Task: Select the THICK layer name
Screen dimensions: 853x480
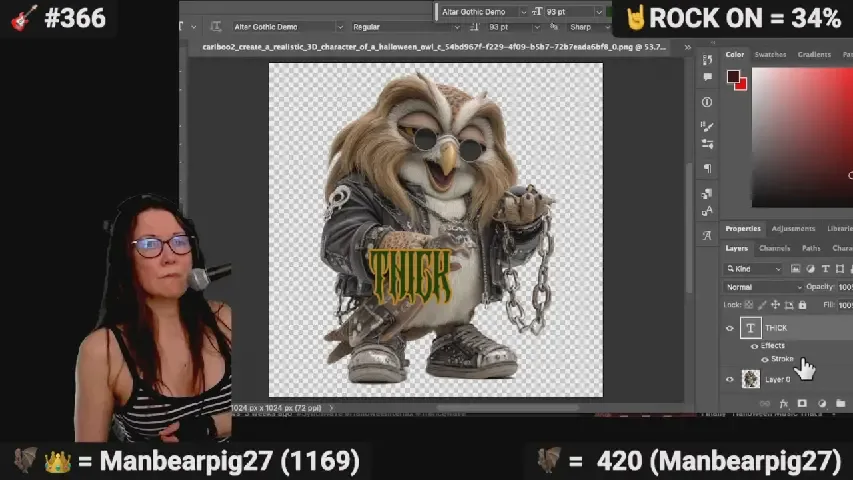Action: tap(776, 328)
